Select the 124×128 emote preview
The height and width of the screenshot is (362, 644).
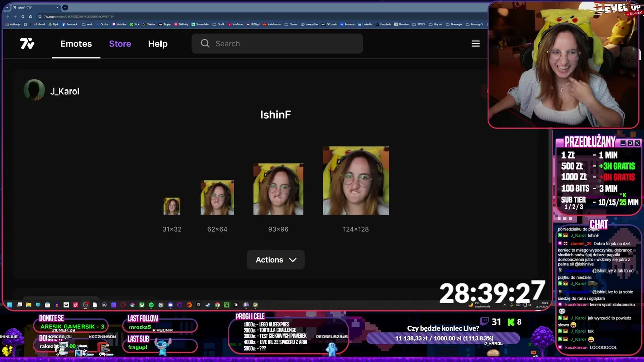356,180
